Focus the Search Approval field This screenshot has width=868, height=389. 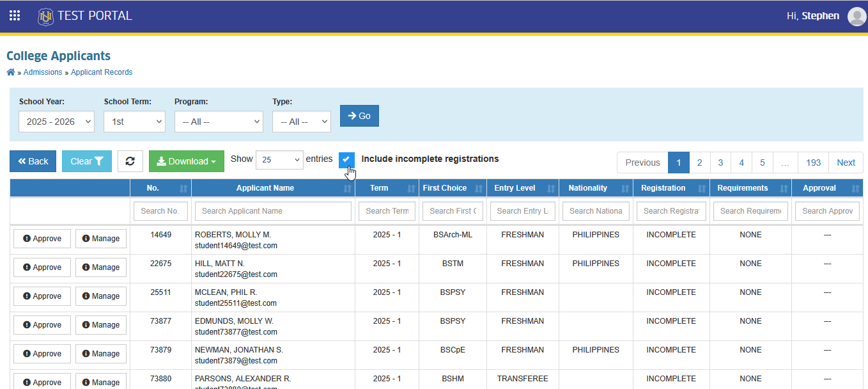(x=827, y=211)
